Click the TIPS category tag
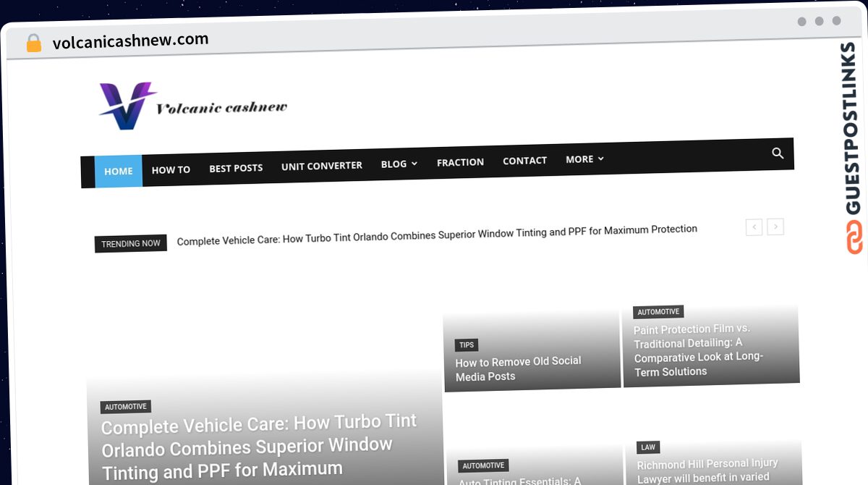 click(x=467, y=345)
